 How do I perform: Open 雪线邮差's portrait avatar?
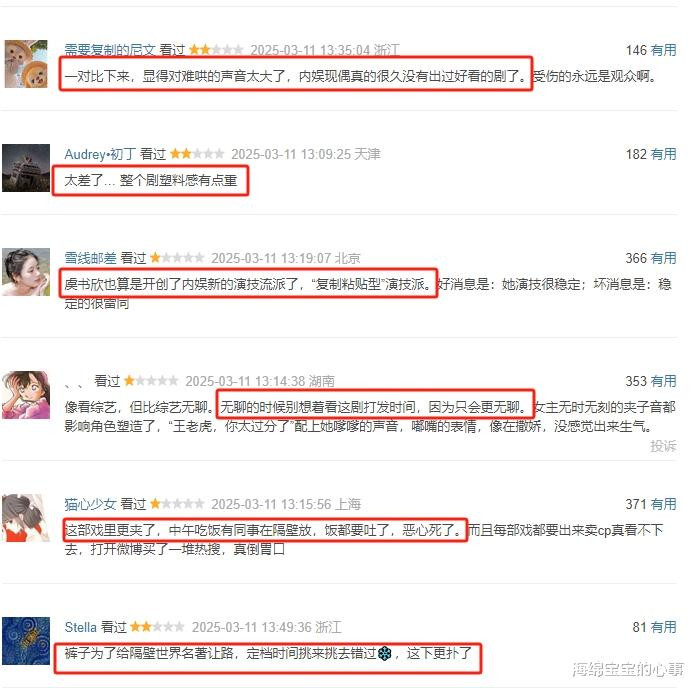coord(26,272)
